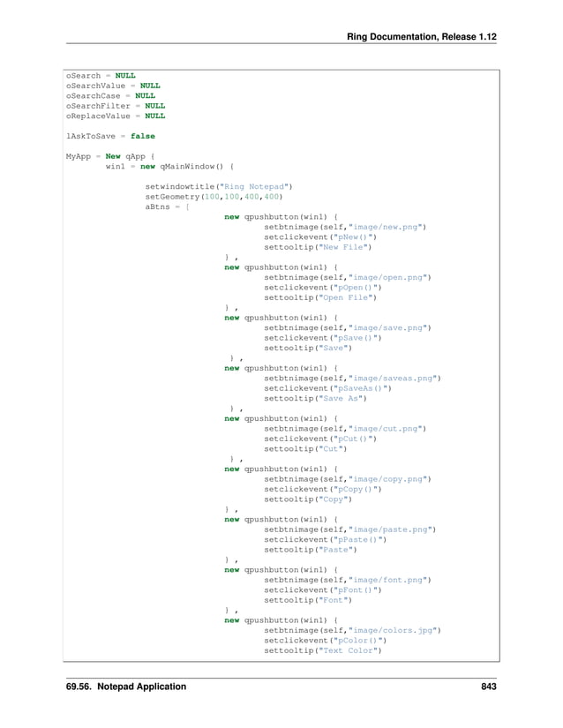Click settooltip("Font") line

(x=308, y=600)
